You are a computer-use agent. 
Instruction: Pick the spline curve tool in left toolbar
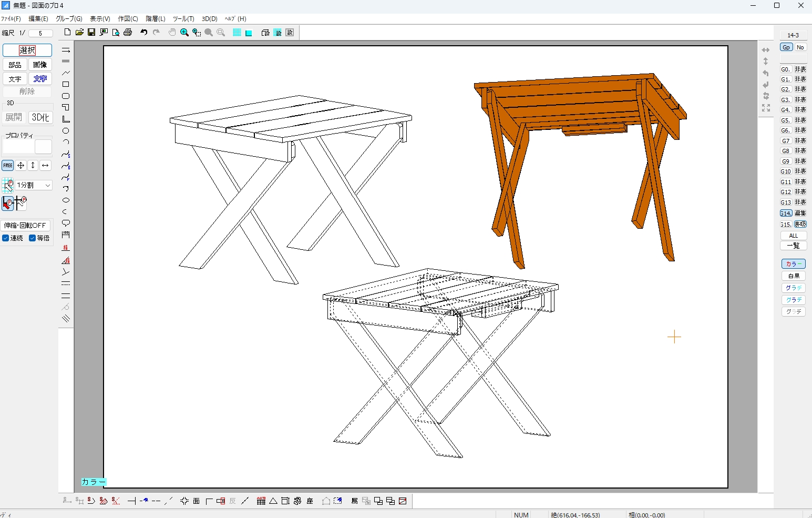click(x=66, y=155)
